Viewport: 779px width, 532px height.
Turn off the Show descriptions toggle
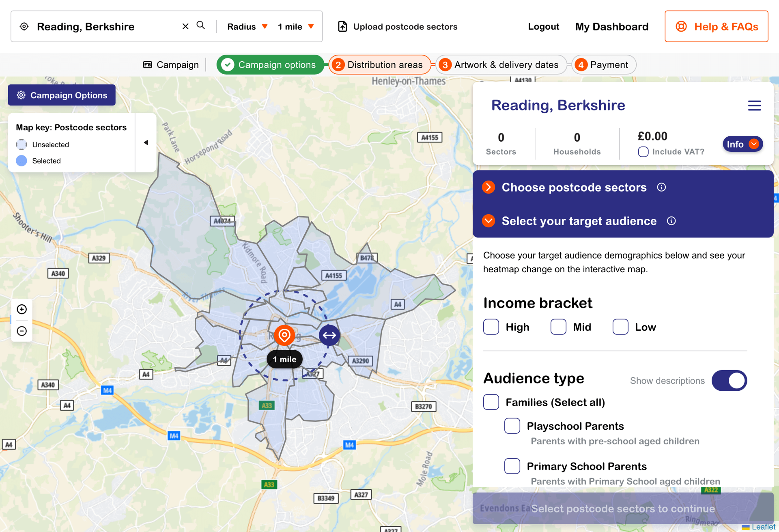pos(729,381)
